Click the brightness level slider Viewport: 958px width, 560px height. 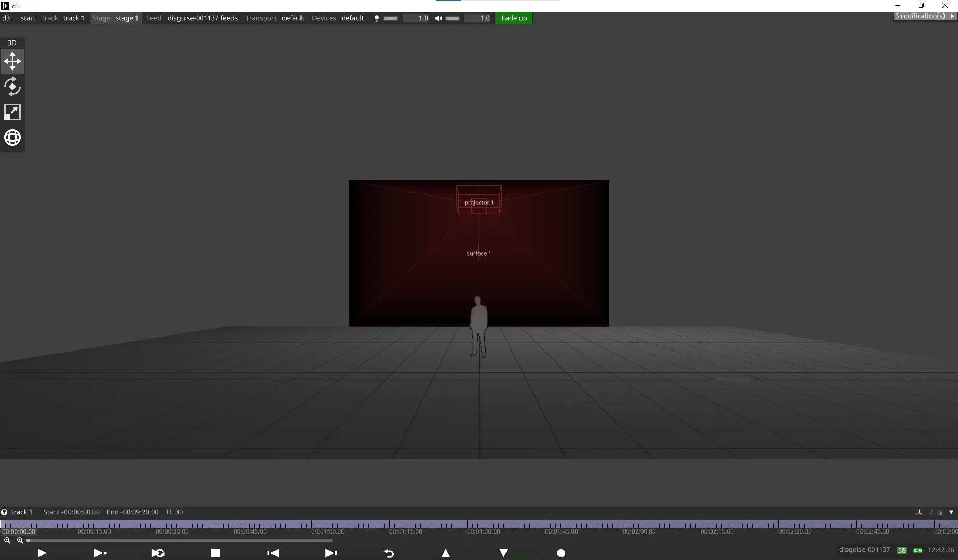pos(391,18)
